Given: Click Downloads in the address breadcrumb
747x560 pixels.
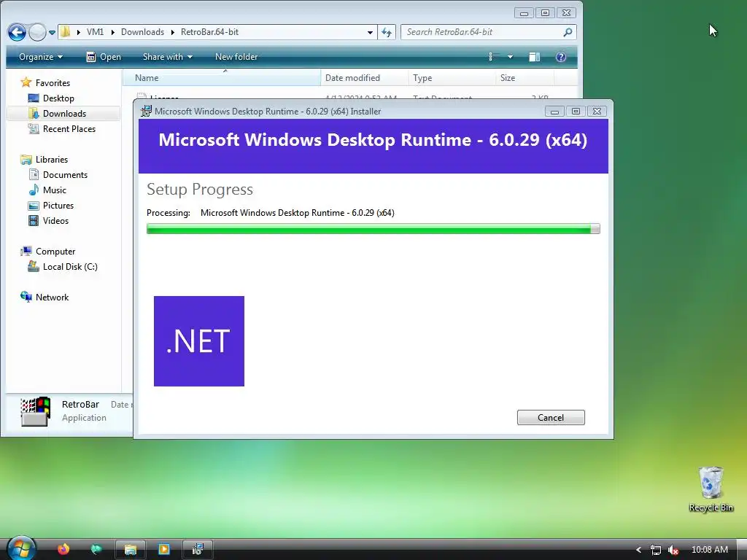Looking at the screenshot, I should click(x=142, y=32).
